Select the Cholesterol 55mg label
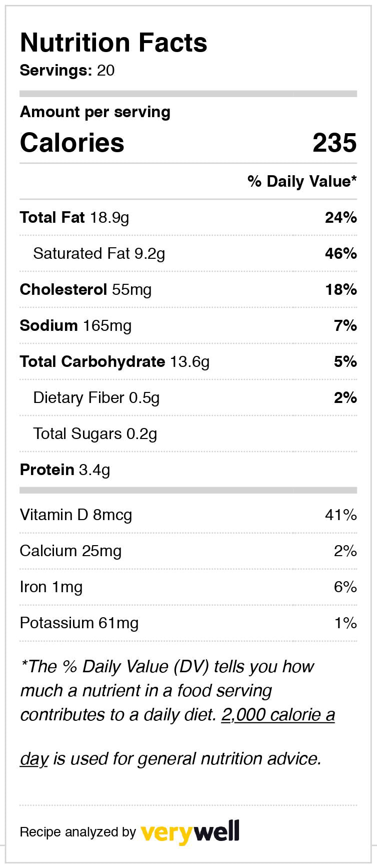This screenshot has width=377, height=868. tap(85, 289)
